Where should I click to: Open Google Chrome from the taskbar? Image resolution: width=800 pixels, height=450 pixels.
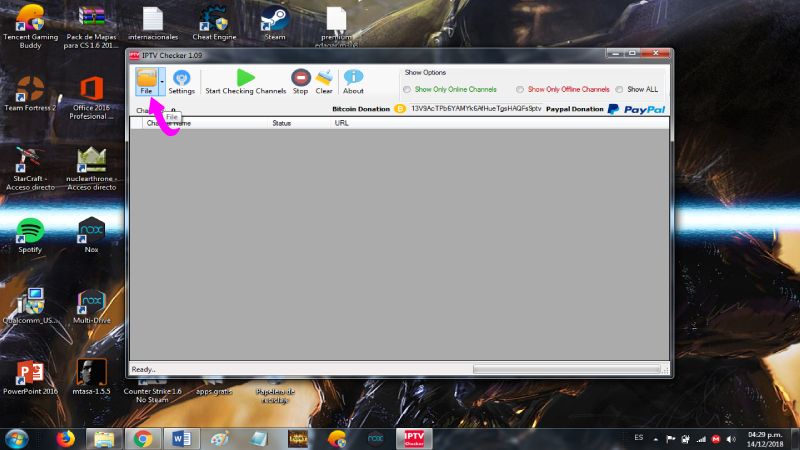click(x=143, y=438)
